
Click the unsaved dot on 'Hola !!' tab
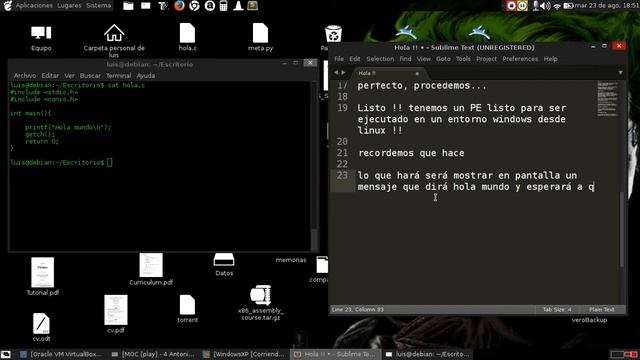(x=417, y=73)
